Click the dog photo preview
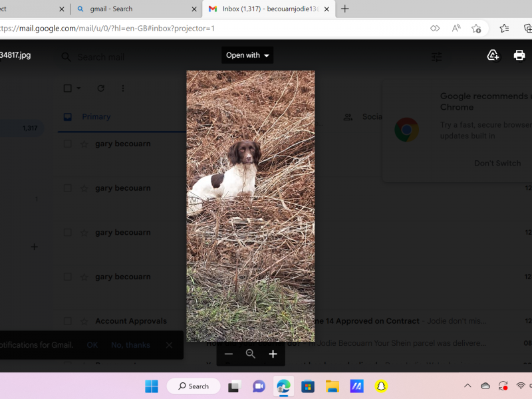Screen dimensions: 532x399 (x=251, y=206)
